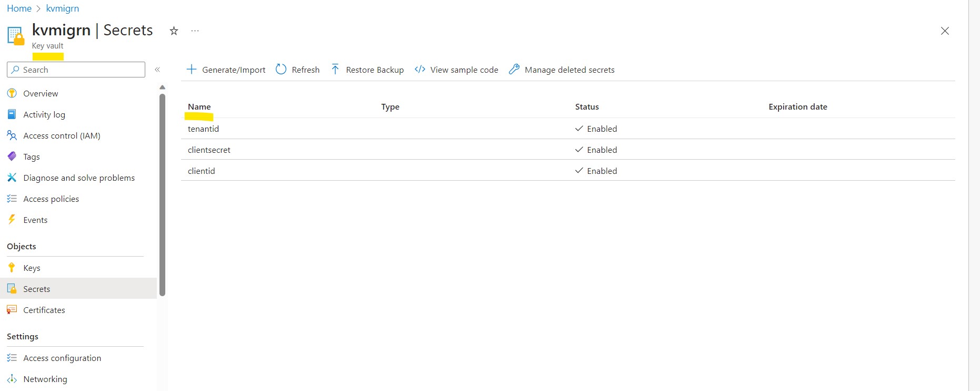Click Enabled status of tenantid row
This screenshot has width=980, height=391.
click(596, 129)
